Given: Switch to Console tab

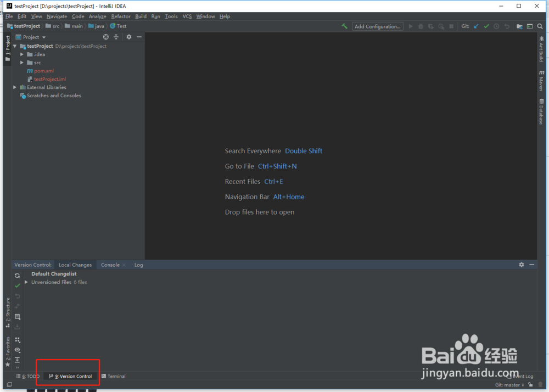Looking at the screenshot, I should 110,265.
